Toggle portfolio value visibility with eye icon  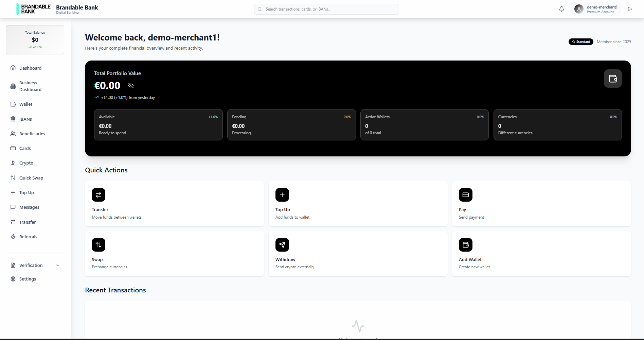coord(131,85)
